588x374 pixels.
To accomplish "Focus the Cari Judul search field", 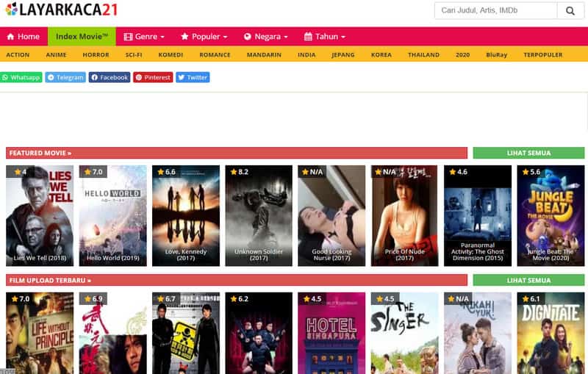I will [x=495, y=11].
